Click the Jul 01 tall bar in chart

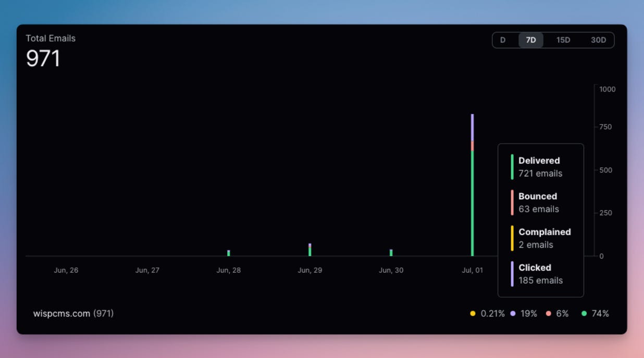coord(473,185)
